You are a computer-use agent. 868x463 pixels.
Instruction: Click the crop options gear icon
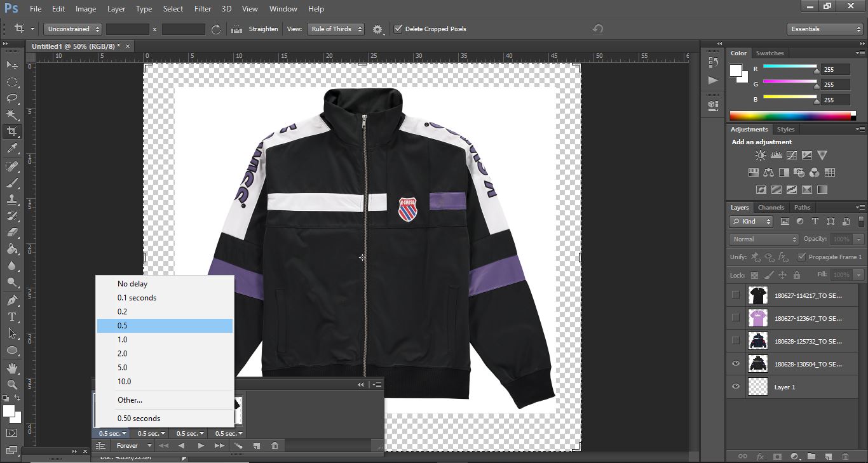coord(377,29)
